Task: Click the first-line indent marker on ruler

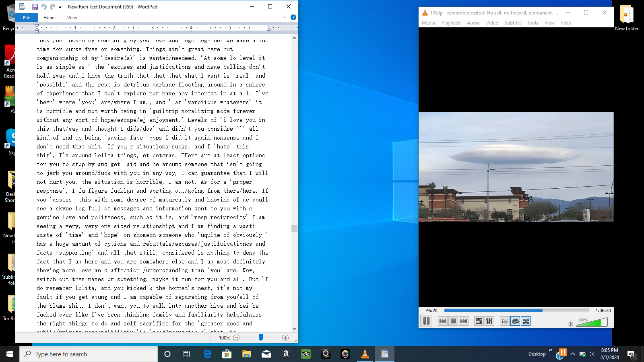Action: pyautogui.click(x=37, y=26)
